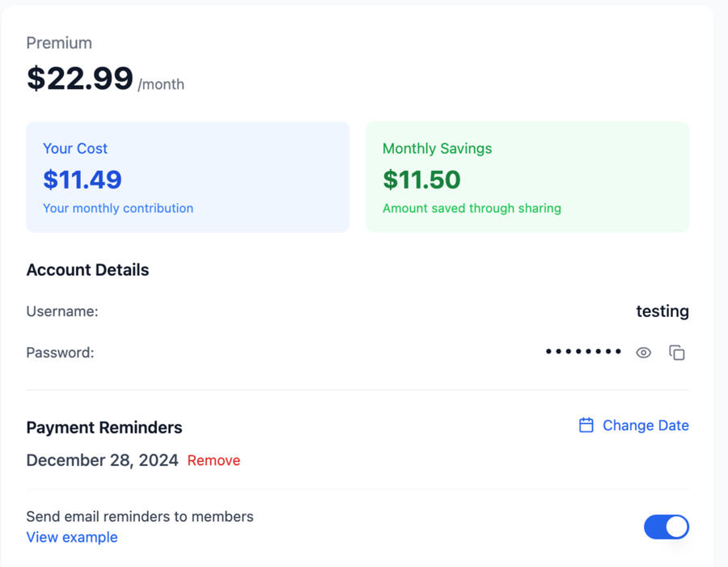The image size is (728, 567).
Task: Click the $22.99 plan price
Action: point(80,78)
